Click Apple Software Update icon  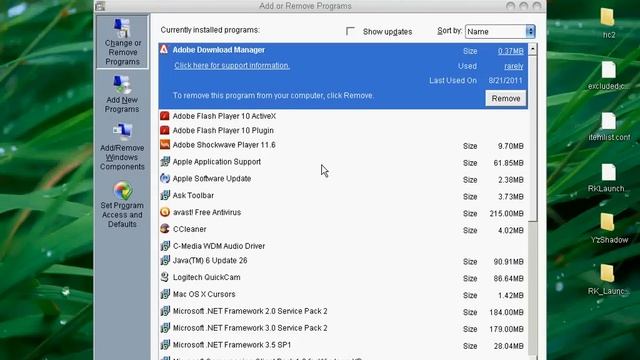coord(164,178)
